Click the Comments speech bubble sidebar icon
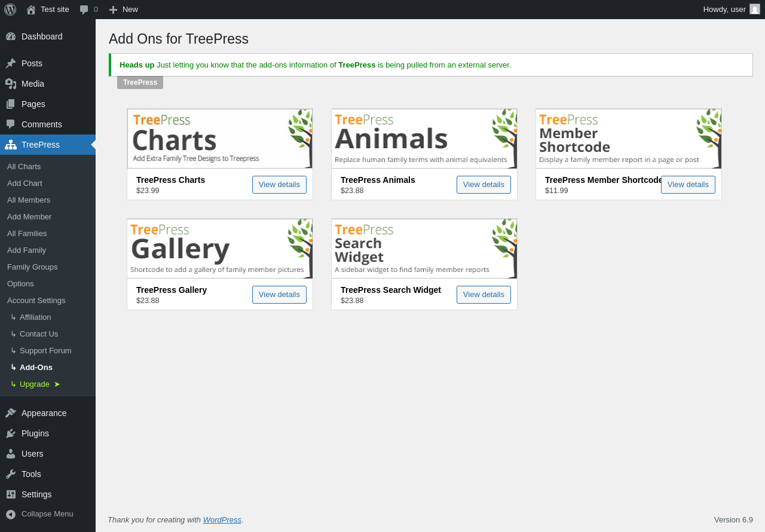 tap(11, 124)
